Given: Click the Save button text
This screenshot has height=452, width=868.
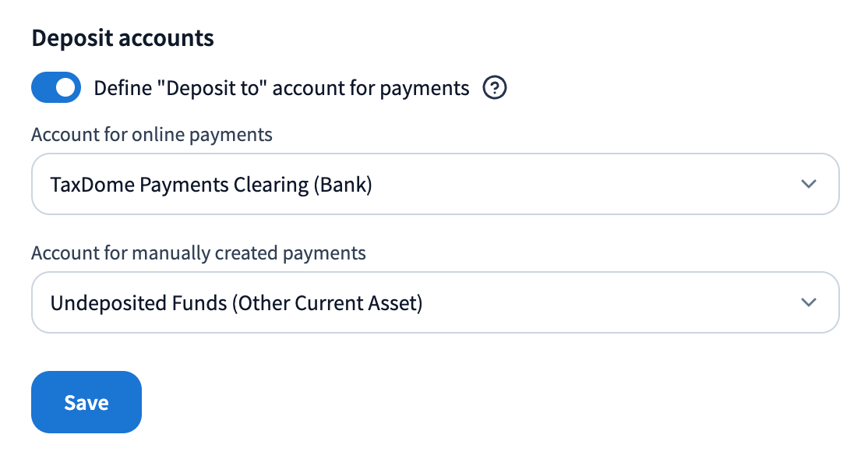Looking at the screenshot, I should 86,403.
